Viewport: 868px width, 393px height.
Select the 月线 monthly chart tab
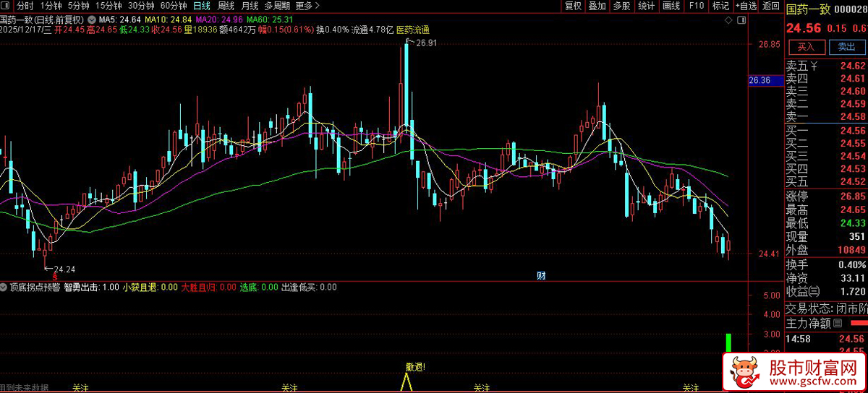click(x=250, y=6)
